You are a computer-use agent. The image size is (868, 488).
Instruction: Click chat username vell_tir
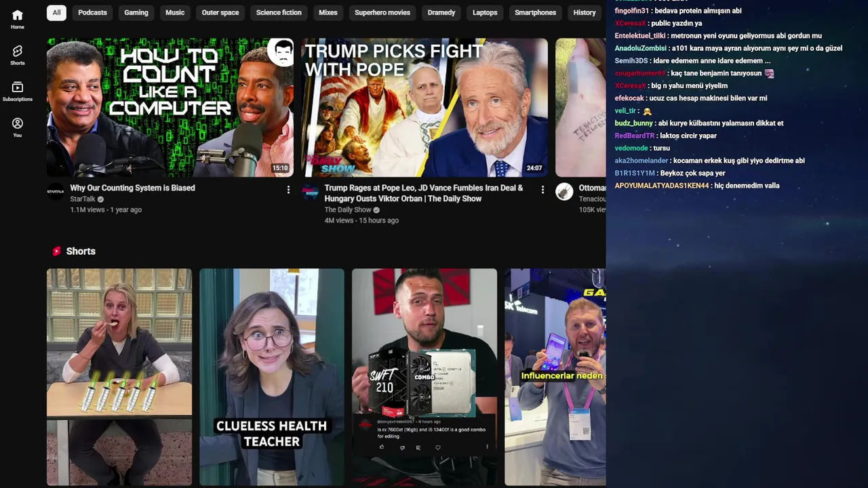click(x=625, y=111)
